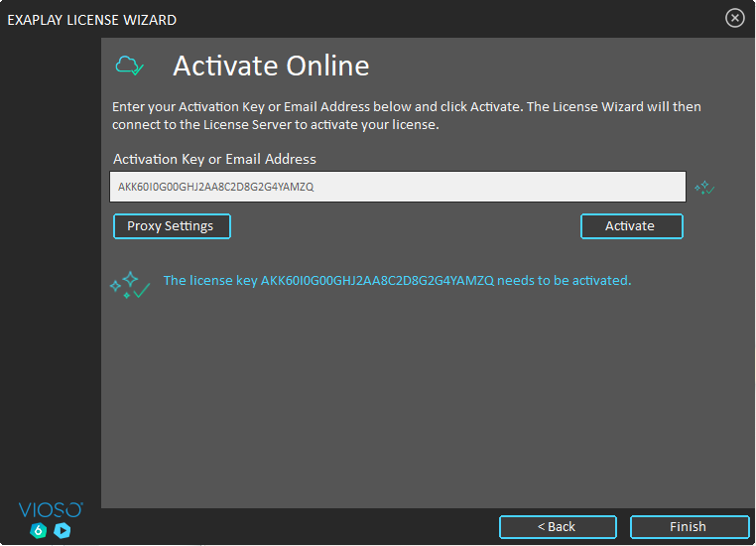Screen dimensions: 756x546
Task: Click the VIOSO logo text
Action: point(51,509)
